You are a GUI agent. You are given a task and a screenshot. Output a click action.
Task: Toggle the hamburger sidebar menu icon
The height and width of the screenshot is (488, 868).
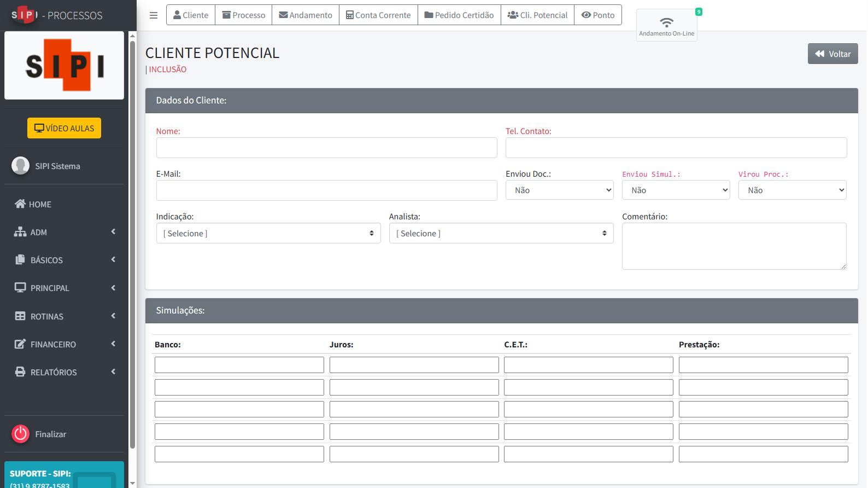154,15
